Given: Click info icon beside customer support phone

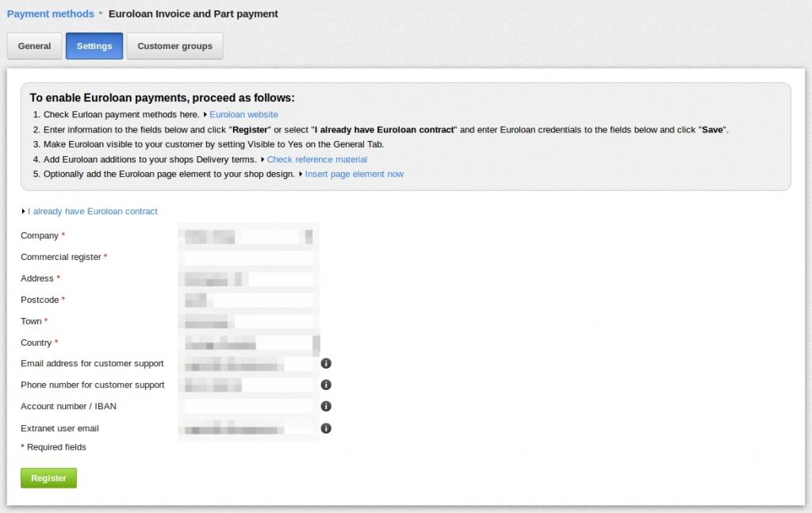Looking at the screenshot, I should (326, 385).
